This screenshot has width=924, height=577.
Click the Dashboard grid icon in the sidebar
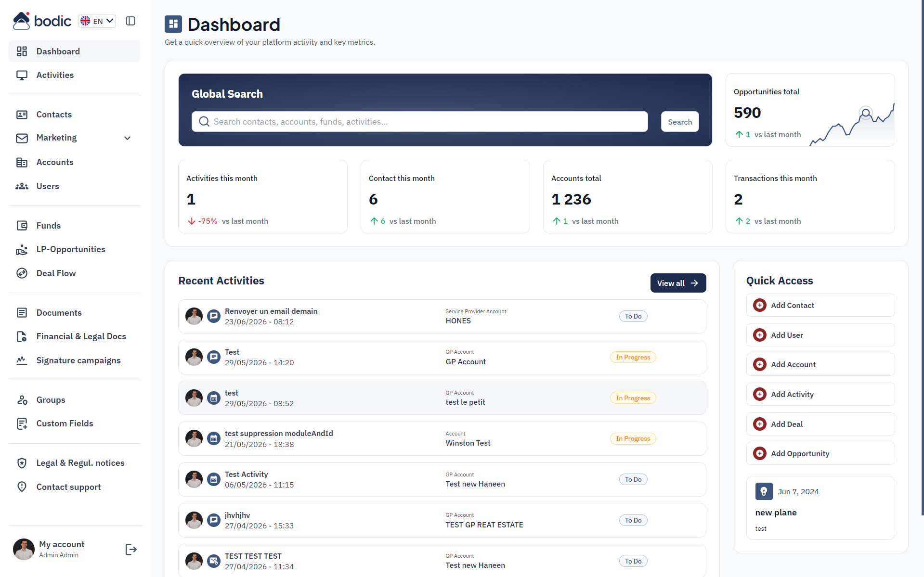[22, 51]
